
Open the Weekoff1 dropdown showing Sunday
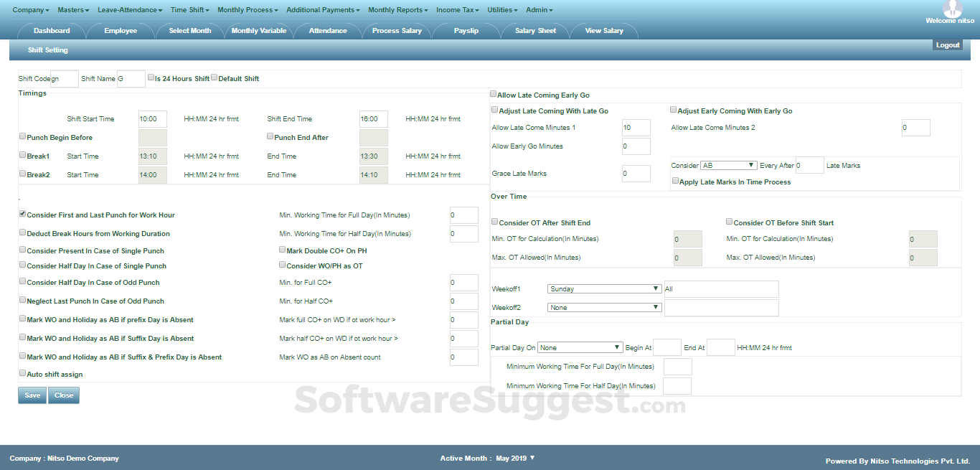coord(604,288)
